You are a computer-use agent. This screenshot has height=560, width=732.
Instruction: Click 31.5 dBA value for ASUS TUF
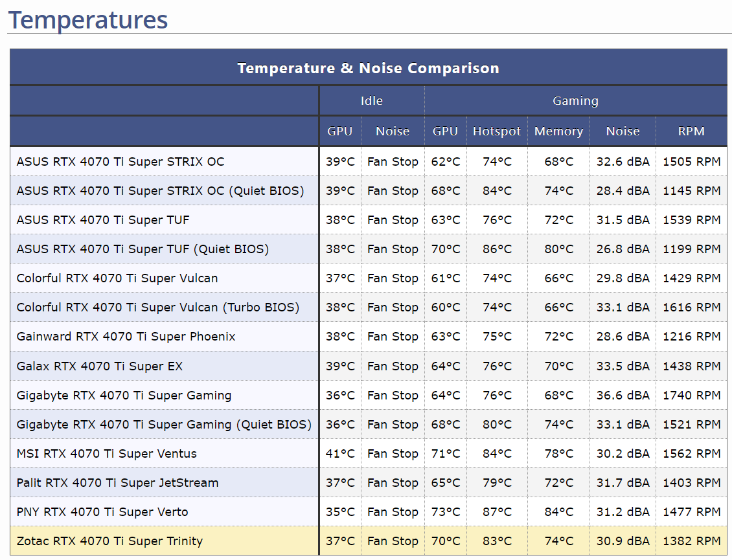click(x=623, y=220)
